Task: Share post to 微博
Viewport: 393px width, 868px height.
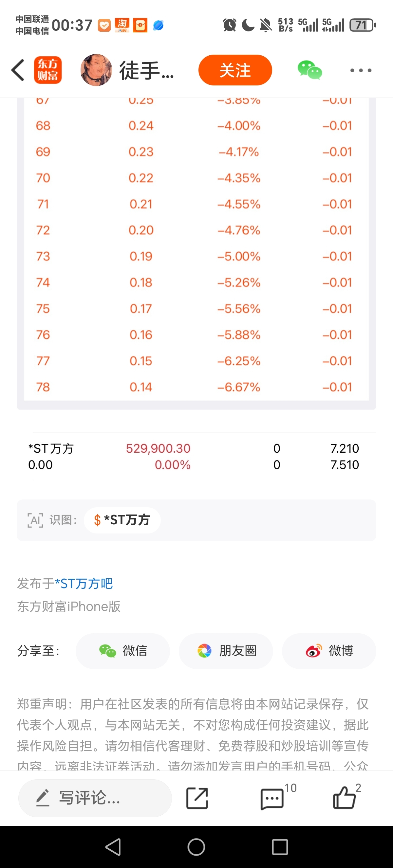Action: click(x=329, y=651)
